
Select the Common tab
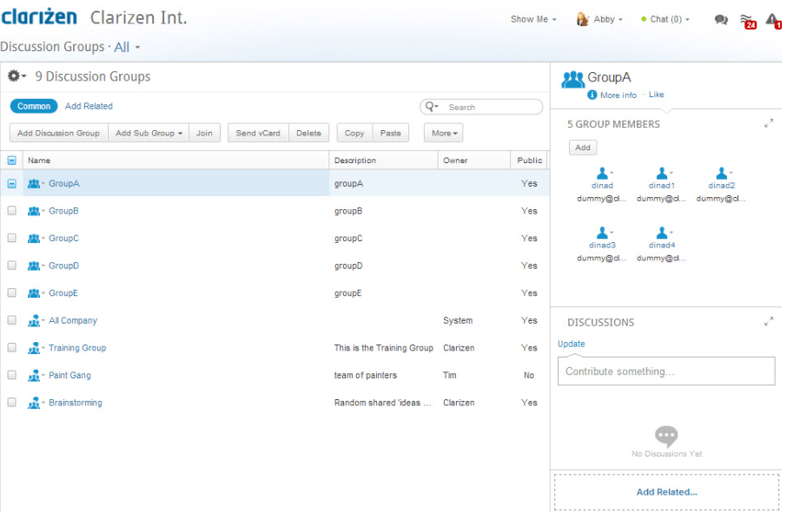(x=34, y=106)
